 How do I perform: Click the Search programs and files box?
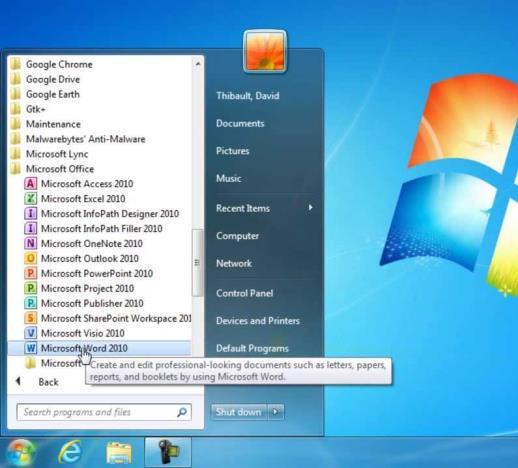point(104,412)
